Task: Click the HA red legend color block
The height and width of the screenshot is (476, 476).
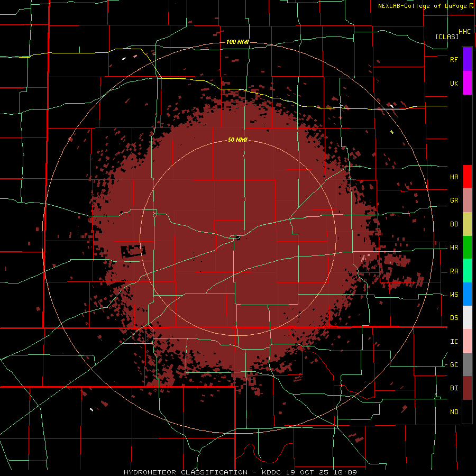Action: pyautogui.click(x=467, y=177)
